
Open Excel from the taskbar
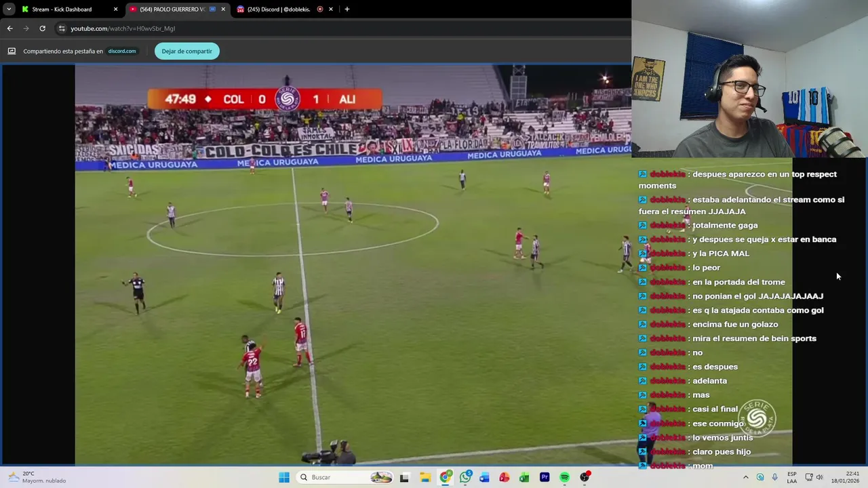click(524, 477)
